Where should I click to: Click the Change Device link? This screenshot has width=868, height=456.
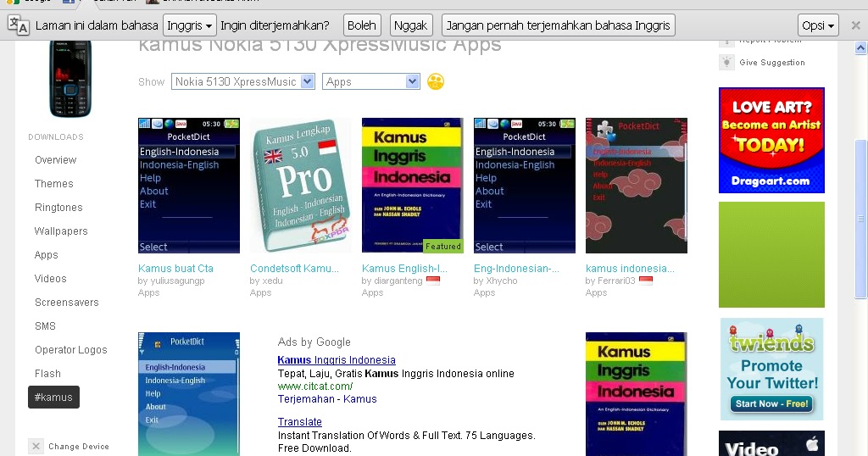(x=79, y=447)
